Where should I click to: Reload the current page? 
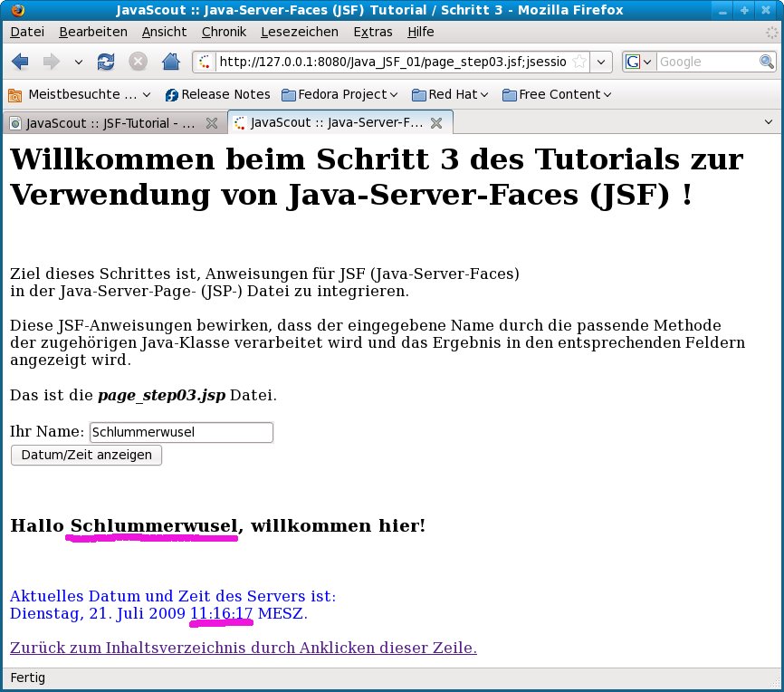tap(106, 62)
